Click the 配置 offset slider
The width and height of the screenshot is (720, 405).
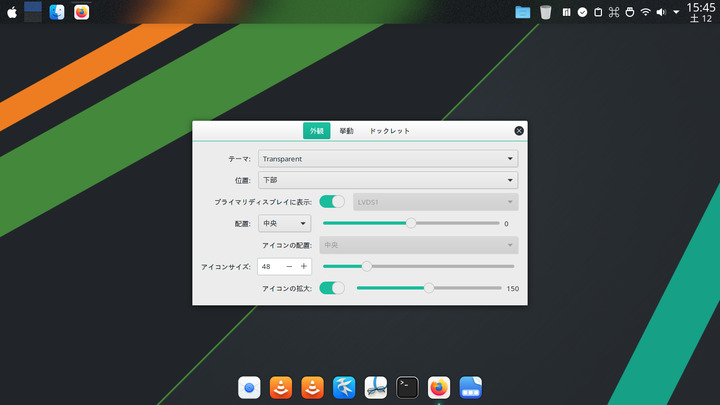[411, 223]
